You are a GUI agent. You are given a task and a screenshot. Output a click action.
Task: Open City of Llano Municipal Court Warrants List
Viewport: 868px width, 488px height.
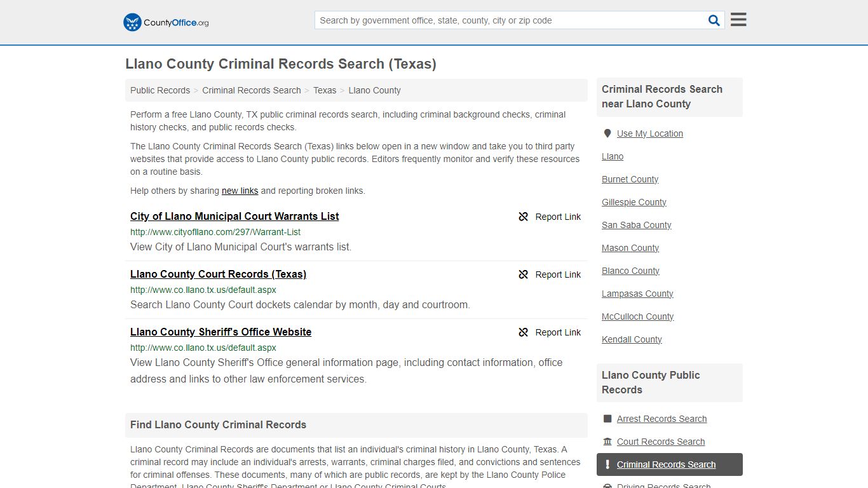pyautogui.click(x=234, y=216)
